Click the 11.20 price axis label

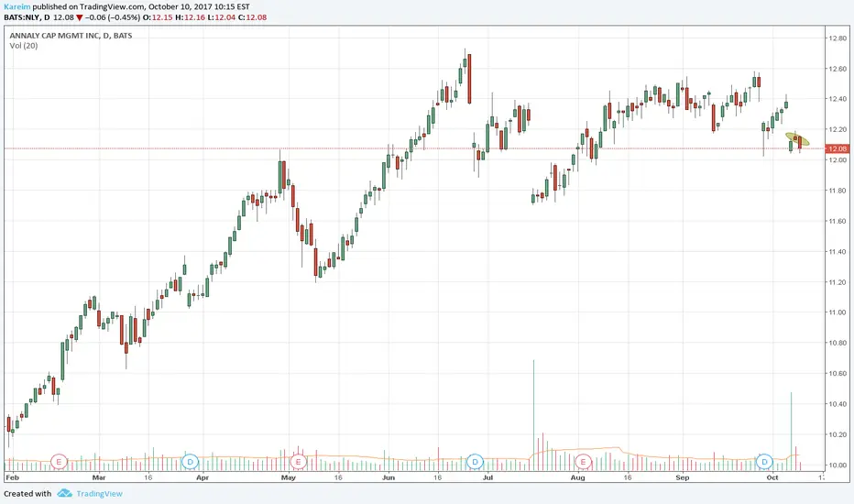838,282
